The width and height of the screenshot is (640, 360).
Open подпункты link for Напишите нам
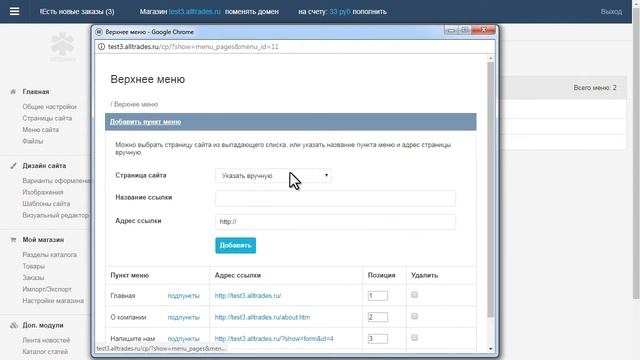click(x=184, y=338)
